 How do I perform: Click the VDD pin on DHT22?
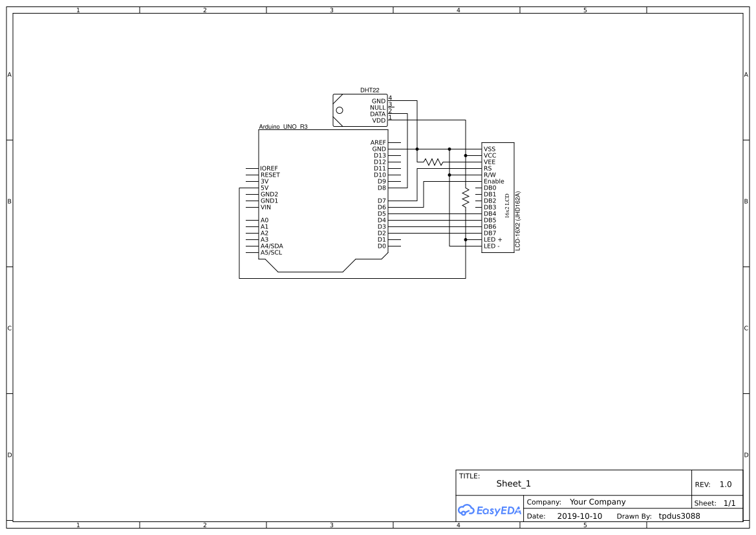378,120
